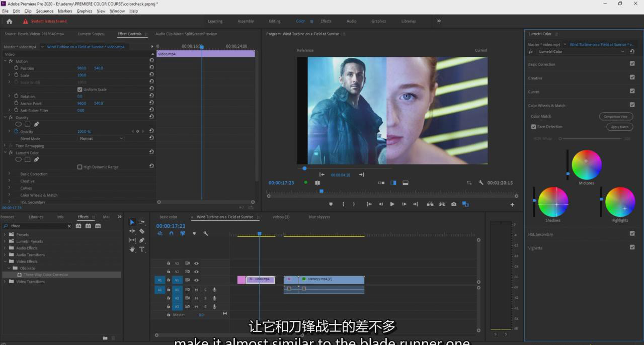The image size is (644, 345).
Task: Clear the effects search field
Action: (x=69, y=226)
